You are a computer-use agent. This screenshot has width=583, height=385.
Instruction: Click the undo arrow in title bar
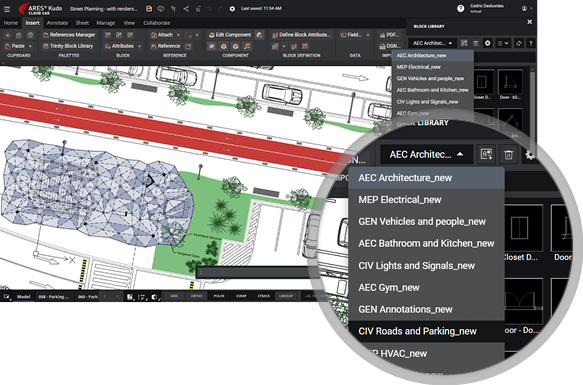click(x=209, y=9)
